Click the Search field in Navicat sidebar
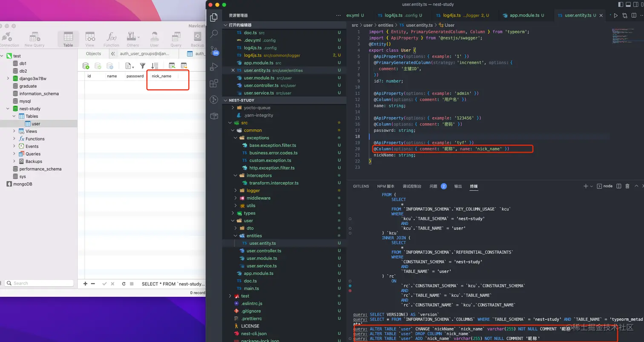 point(38,283)
